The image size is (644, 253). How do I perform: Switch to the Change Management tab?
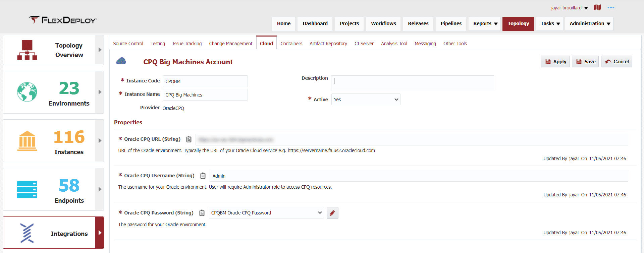tap(231, 44)
